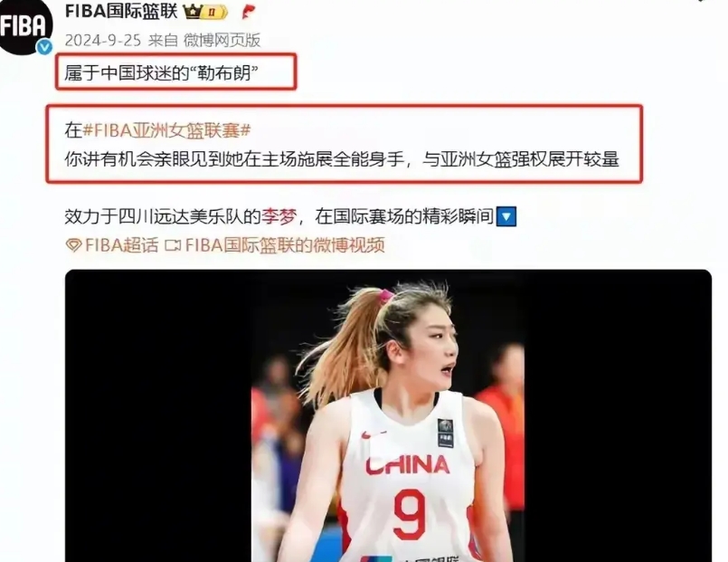The height and width of the screenshot is (562, 728).
Task: Click the 属于中国球迷的“勒布朗” text line
Action: click(x=161, y=73)
